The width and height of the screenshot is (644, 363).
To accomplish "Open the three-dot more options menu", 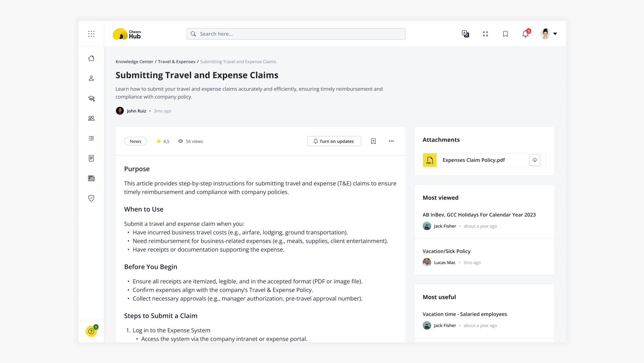I will point(391,141).
